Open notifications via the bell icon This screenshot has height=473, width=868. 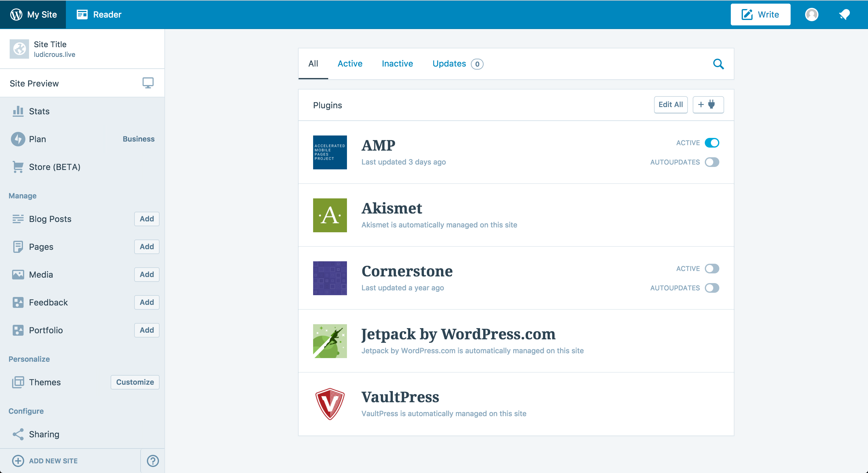point(844,15)
